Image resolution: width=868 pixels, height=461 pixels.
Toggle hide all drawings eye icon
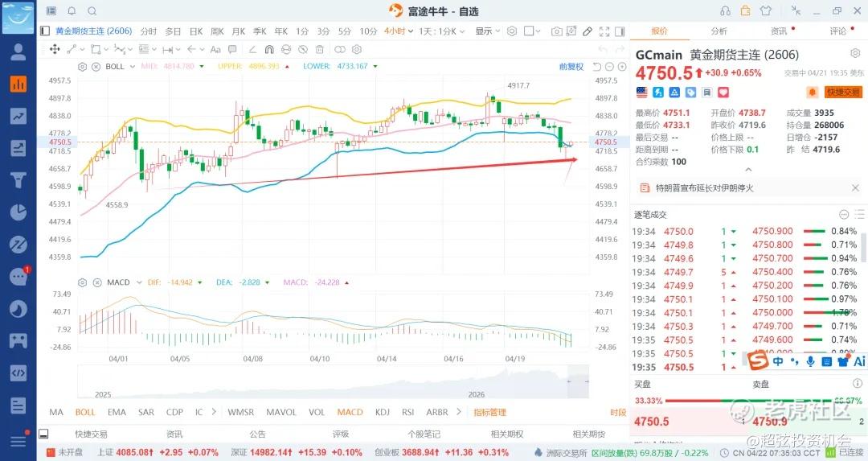pos(303,49)
